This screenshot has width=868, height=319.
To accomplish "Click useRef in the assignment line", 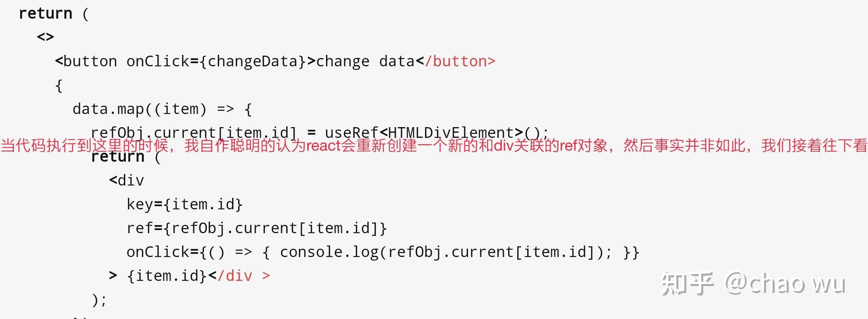I will pos(351,132).
